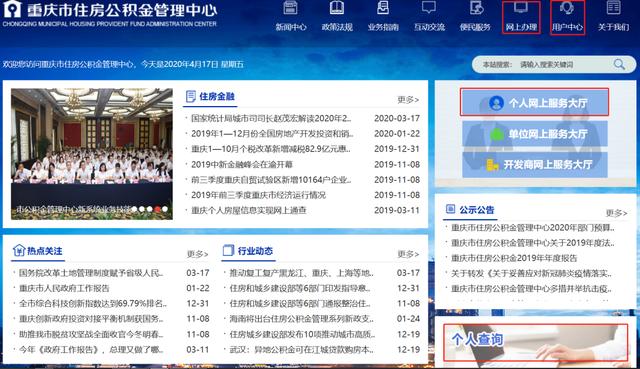Screen dimensions: 640x369
Task: Open the 便民服务 navigation icon
Action: tap(476, 8)
